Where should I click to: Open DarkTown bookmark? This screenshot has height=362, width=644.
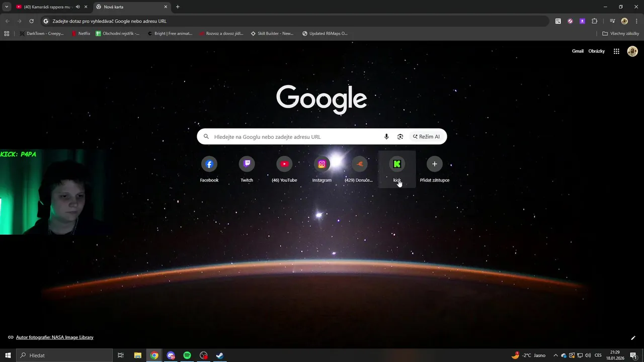(x=41, y=34)
